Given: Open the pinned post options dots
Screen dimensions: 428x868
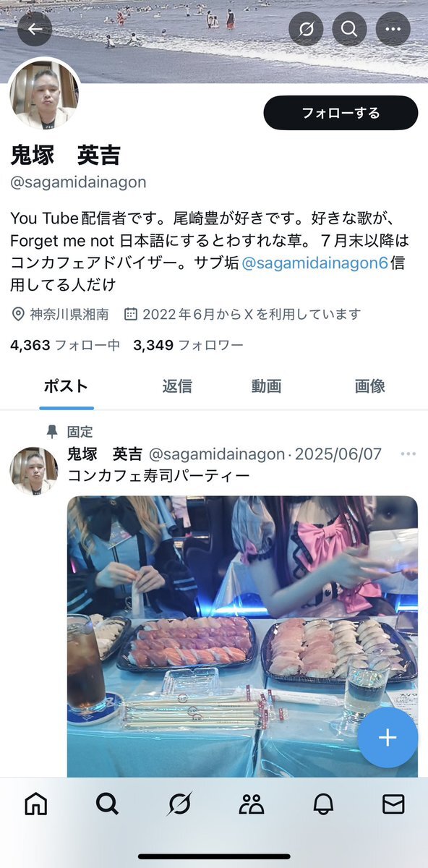Looking at the screenshot, I should coord(408,454).
